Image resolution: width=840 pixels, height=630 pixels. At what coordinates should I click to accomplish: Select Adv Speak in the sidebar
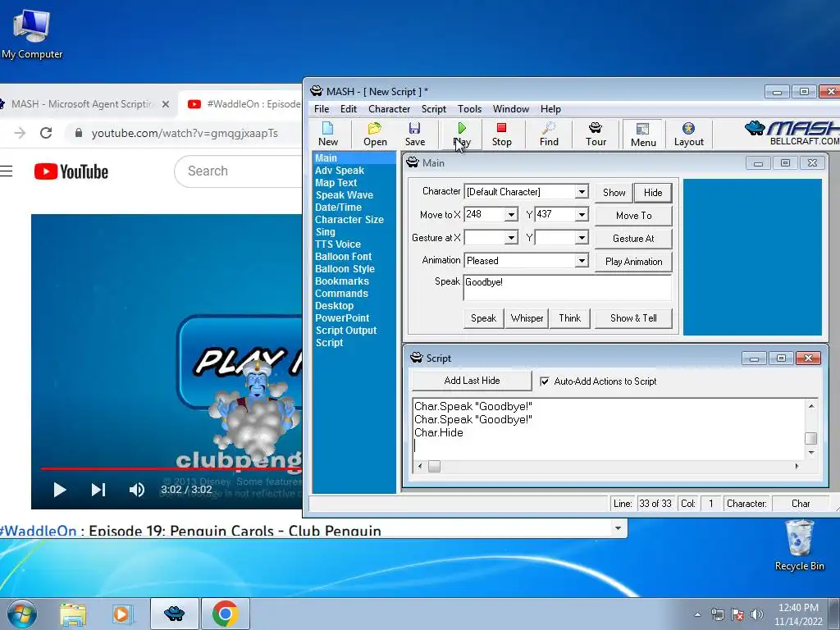pos(339,171)
